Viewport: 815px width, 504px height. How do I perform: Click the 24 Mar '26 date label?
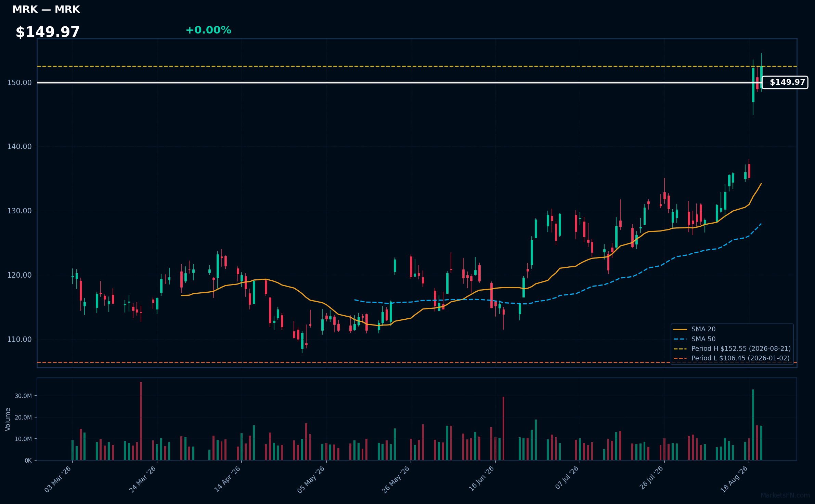(142, 479)
